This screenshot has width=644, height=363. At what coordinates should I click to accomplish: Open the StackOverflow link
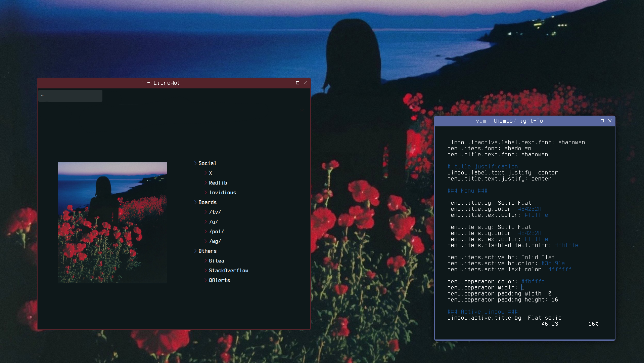(229, 271)
